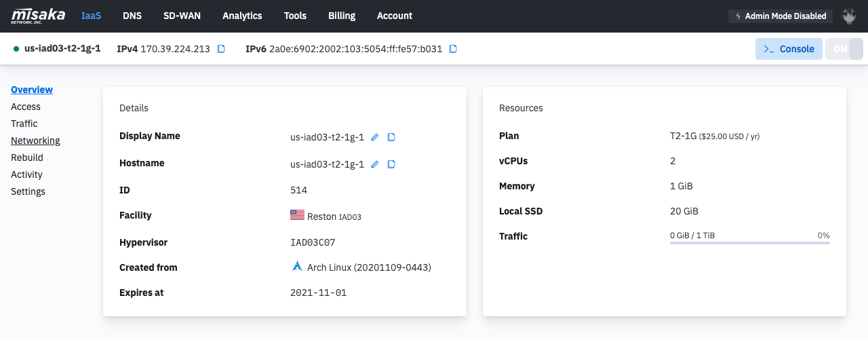Click the Resources card heading
The width and height of the screenshot is (868, 338).
click(521, 108)
